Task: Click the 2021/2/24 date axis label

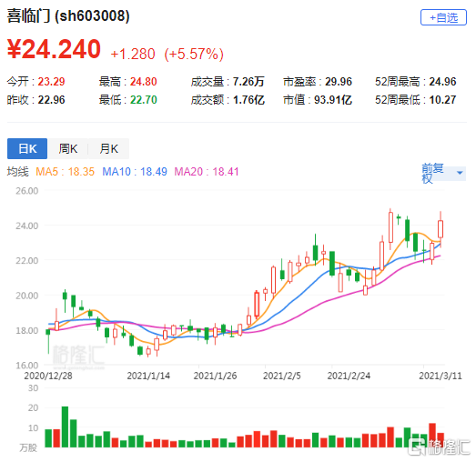Action: tap(349, 376)
